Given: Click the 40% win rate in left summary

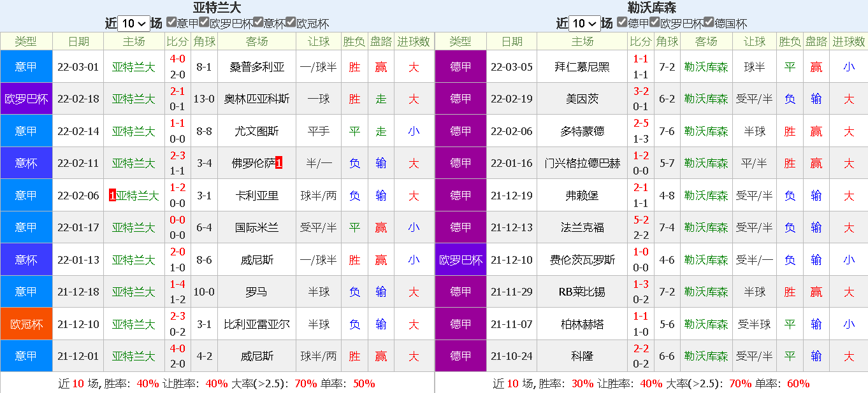Looking at the screenshot, I should coord(148,383).
